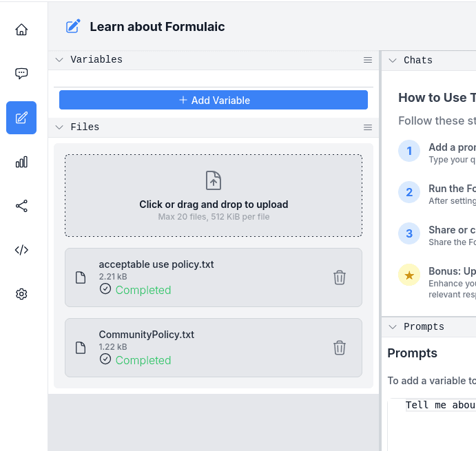Click the step 1 circle in guide

click(409, 151)
